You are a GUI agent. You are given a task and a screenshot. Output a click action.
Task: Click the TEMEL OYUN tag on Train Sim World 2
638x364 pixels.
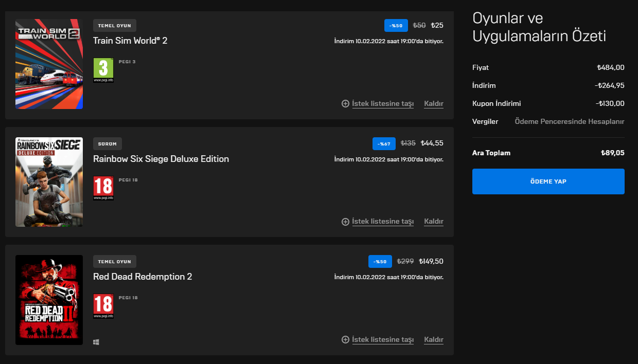pos(115,25)
